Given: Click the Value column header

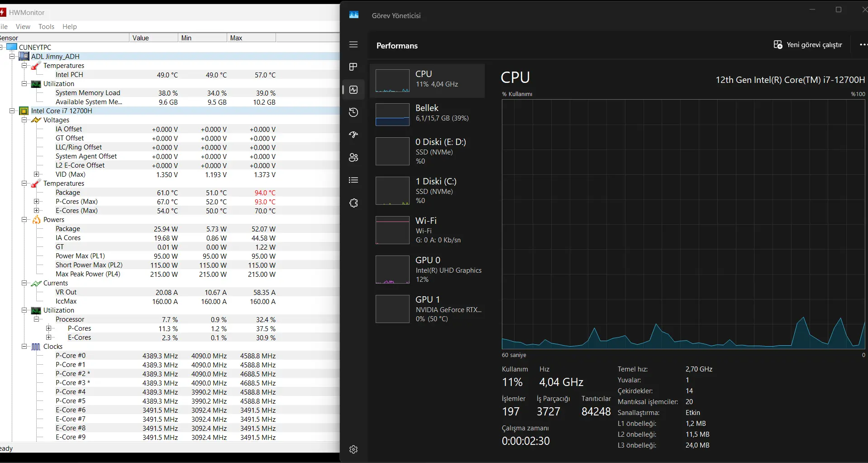Looking at the screenshot, I should (x=154, y=38).
